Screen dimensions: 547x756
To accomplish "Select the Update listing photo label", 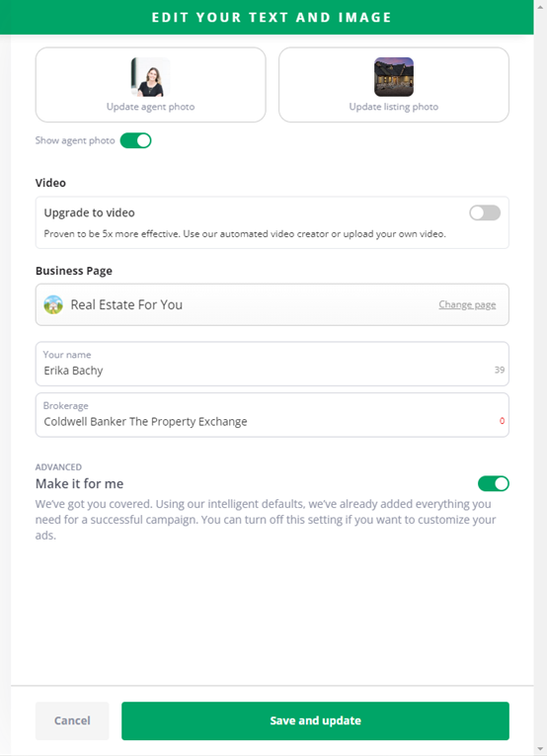I will [x=394, y=107].
